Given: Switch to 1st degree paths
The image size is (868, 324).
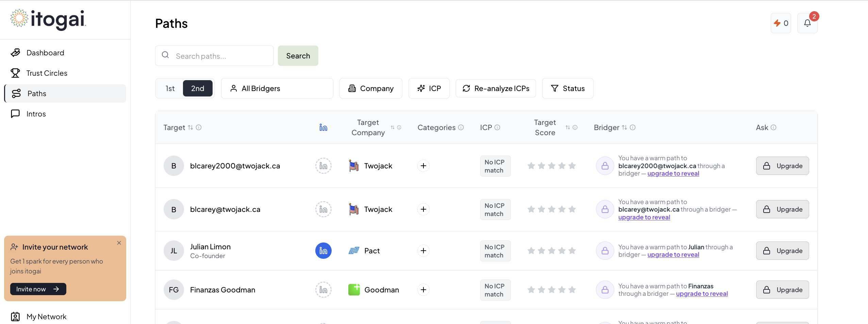Looking at the screenshot, I should tap(170, 88).
